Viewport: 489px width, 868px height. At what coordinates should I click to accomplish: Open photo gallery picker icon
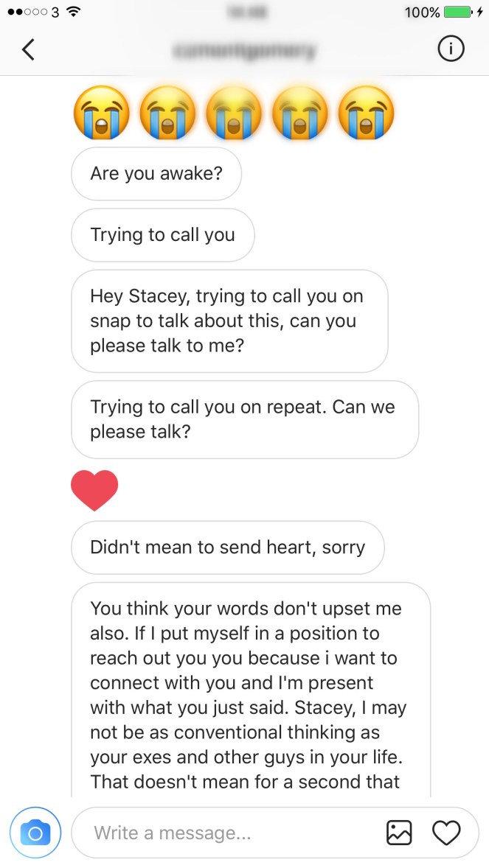(x=399, y=833)
